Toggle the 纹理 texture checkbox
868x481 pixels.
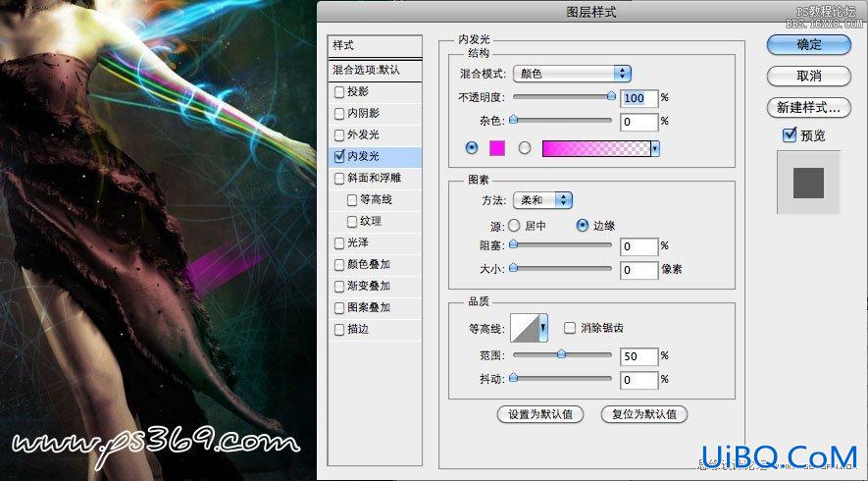click(x=351, y=222)
